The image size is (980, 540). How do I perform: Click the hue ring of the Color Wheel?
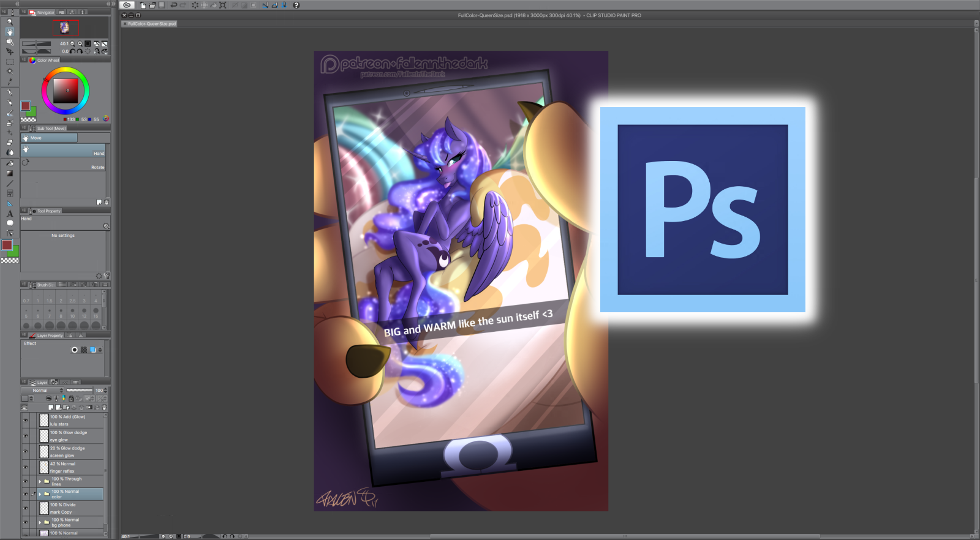coord(66,70)
